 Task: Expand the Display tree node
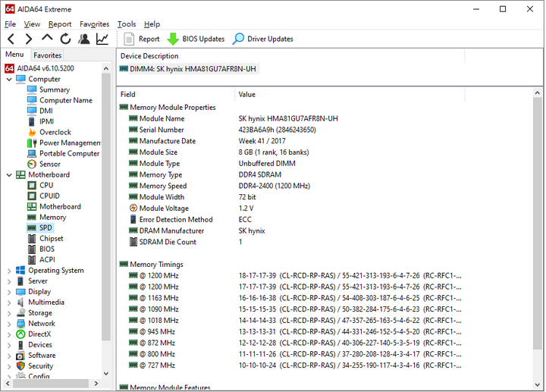coord(9,292)
